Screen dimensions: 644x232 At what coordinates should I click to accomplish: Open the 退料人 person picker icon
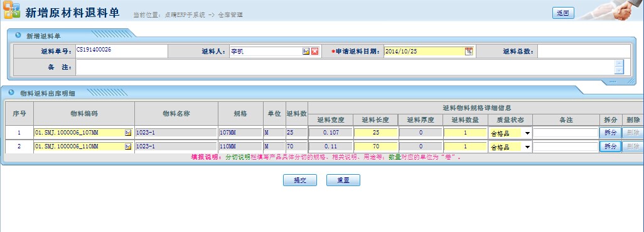point(306,52)
